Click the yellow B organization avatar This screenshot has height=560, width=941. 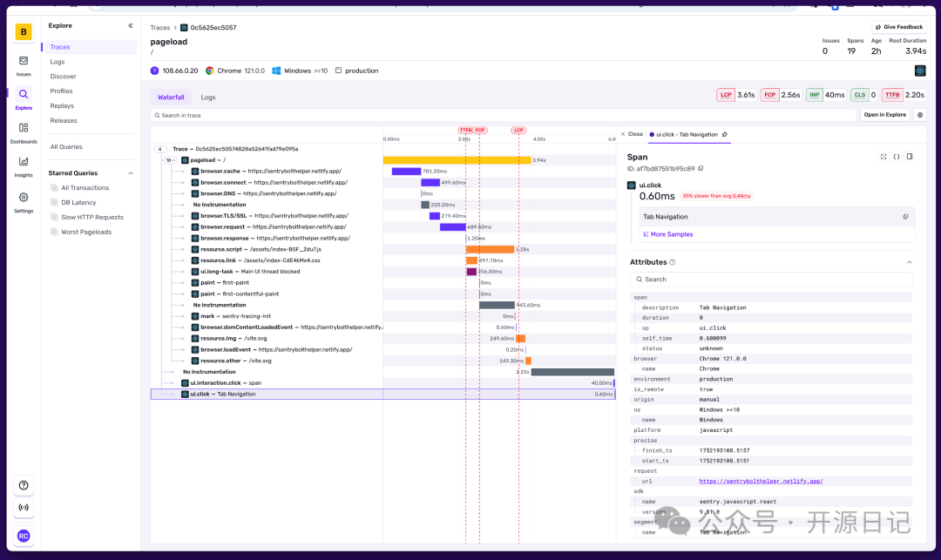click(x=24, y=31)
